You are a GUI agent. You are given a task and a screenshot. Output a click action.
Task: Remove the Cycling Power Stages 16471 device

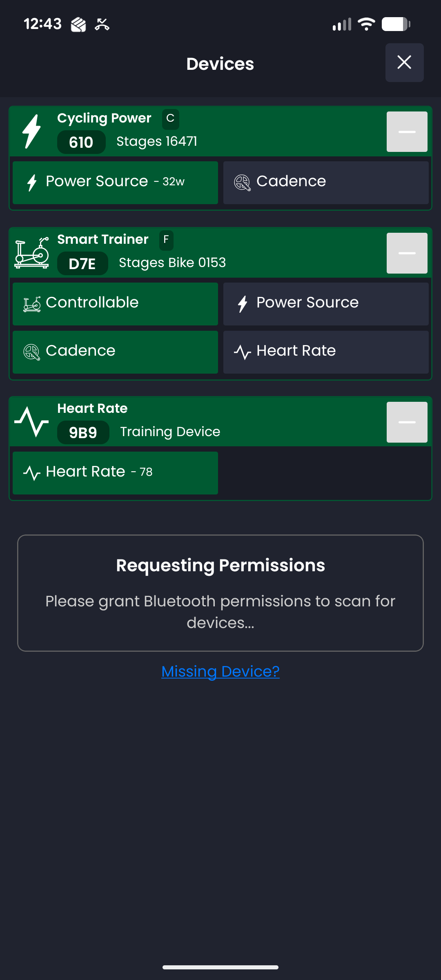point(407,131)
